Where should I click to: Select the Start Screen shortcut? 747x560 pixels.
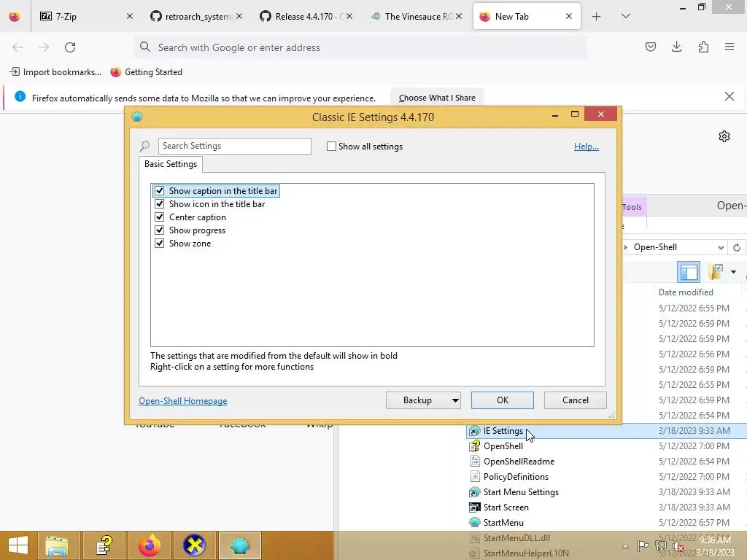tap(506, 507)
